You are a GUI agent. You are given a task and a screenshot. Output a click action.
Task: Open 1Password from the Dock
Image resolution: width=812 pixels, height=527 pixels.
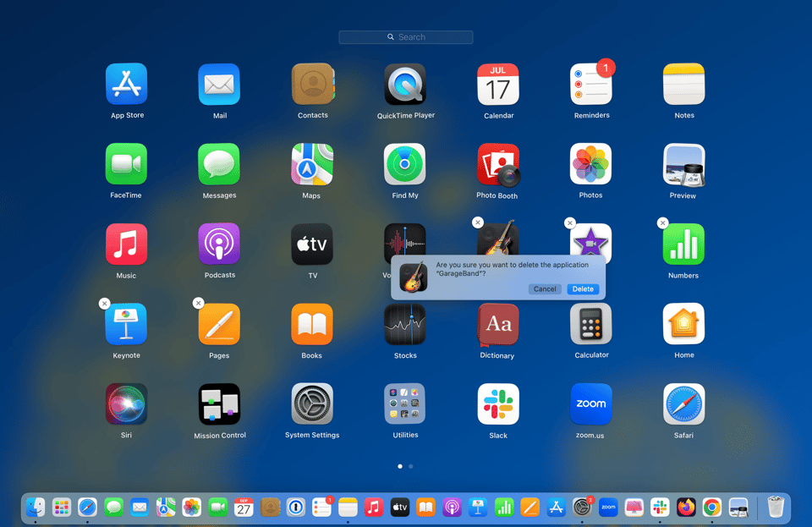pyautogui.click(x=296, y=508)
